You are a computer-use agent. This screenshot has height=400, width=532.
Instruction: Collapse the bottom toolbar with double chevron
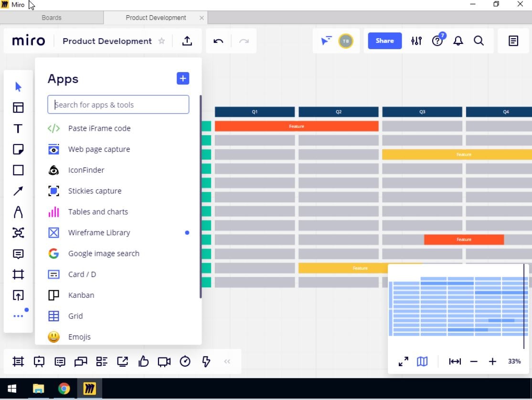tap(227, 362)
